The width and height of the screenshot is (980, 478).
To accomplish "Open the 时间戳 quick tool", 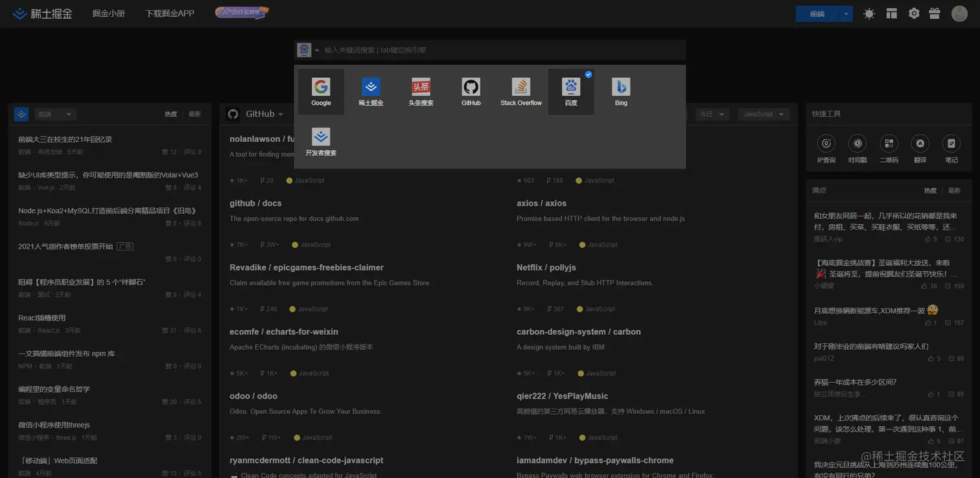I will (x=857, y=149).
